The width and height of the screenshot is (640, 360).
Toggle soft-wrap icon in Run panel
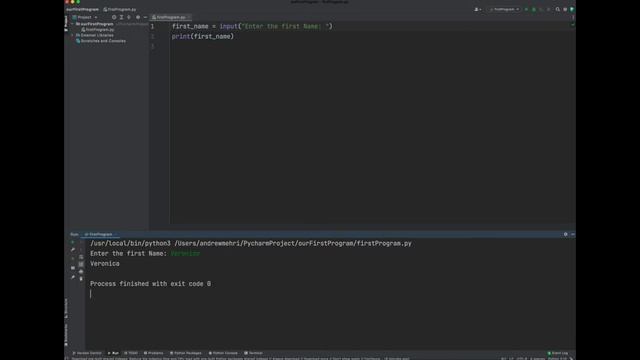pyautogui.click(x=81, y=257)
